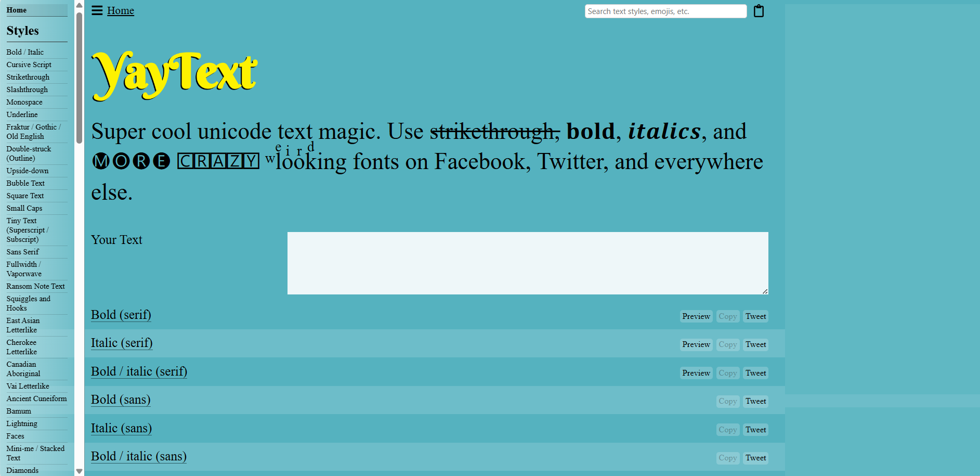The height and width of the screenshot is (476, 980).
Task: Open Strikethrough sidebar style
Action: 28,77
